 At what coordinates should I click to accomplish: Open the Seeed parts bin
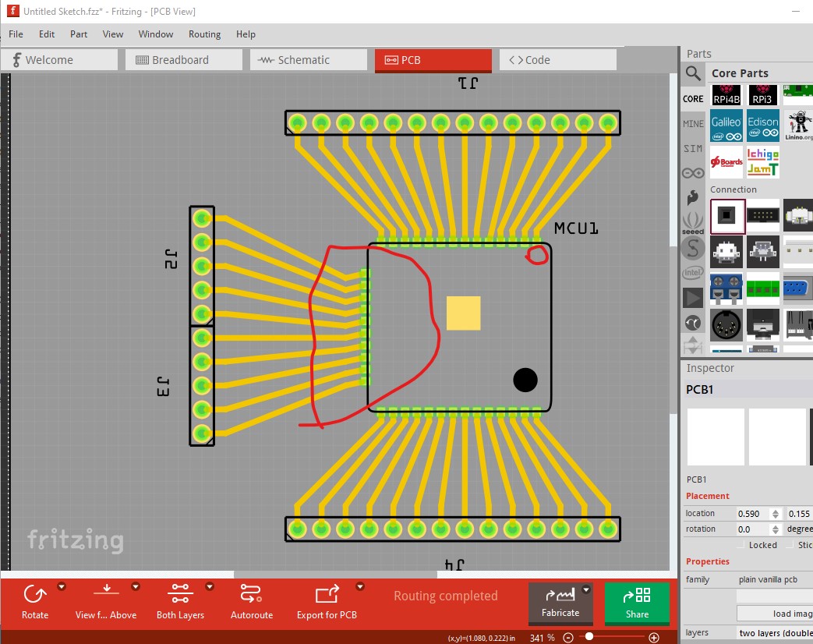(693, 223)
